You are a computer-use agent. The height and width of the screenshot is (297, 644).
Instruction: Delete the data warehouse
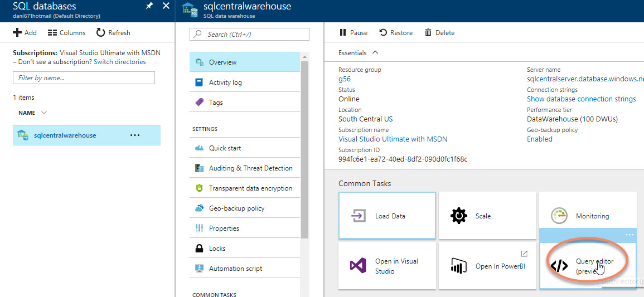(439, 33)
